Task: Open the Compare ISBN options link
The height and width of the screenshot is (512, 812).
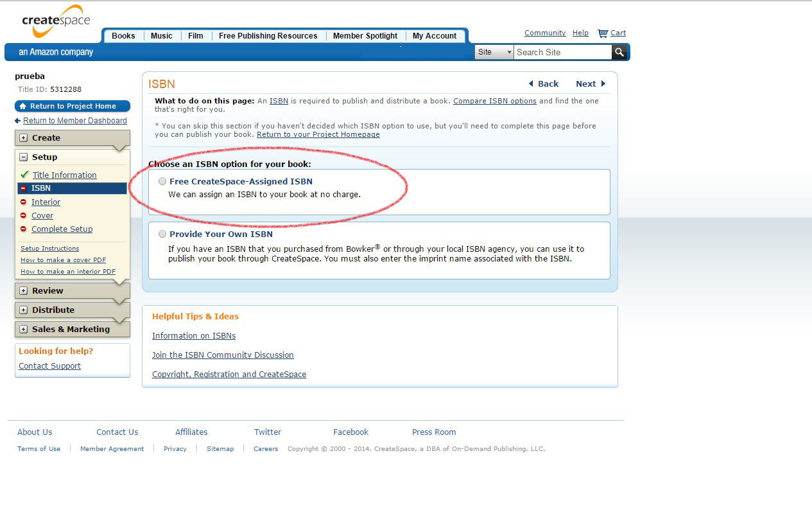Action: 495,101
